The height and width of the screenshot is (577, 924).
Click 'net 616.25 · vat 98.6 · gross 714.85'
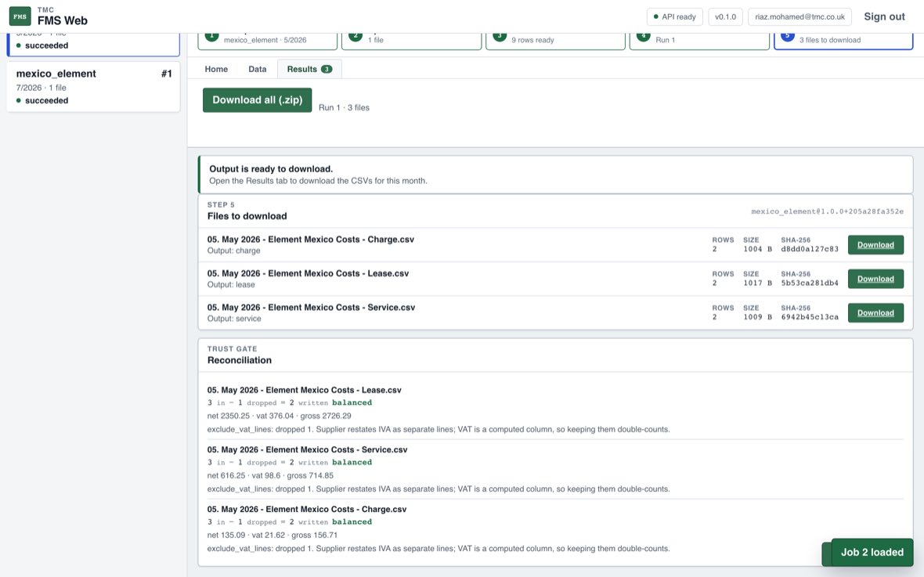pos(270,476)
